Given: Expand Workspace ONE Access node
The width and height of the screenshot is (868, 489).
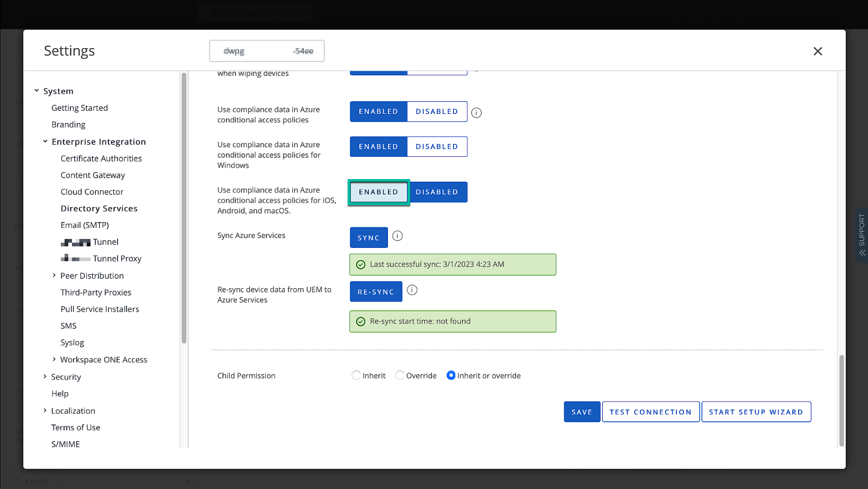Looking at the screenshot, I should coord(54,359).
